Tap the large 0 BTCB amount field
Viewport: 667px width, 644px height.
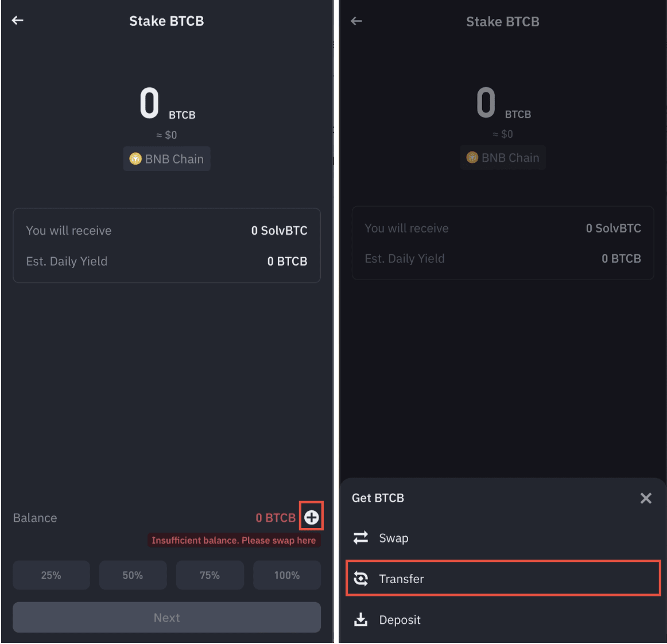coord(166,103)
